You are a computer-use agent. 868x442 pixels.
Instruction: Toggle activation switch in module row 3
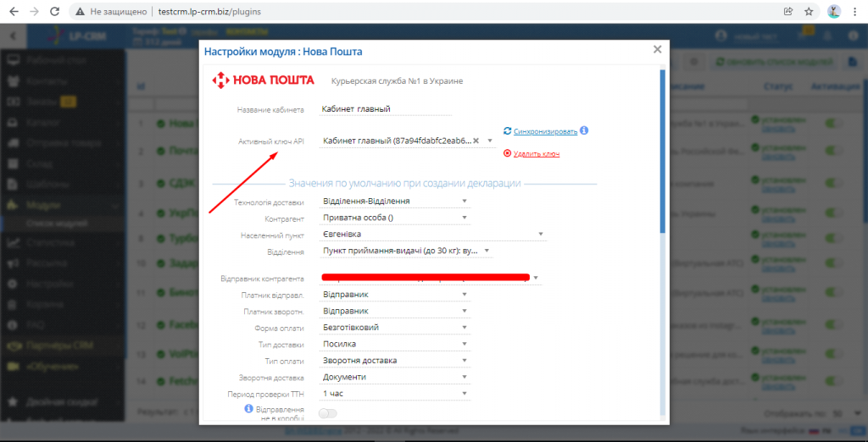pyautogui.click(x=834, y=183)
